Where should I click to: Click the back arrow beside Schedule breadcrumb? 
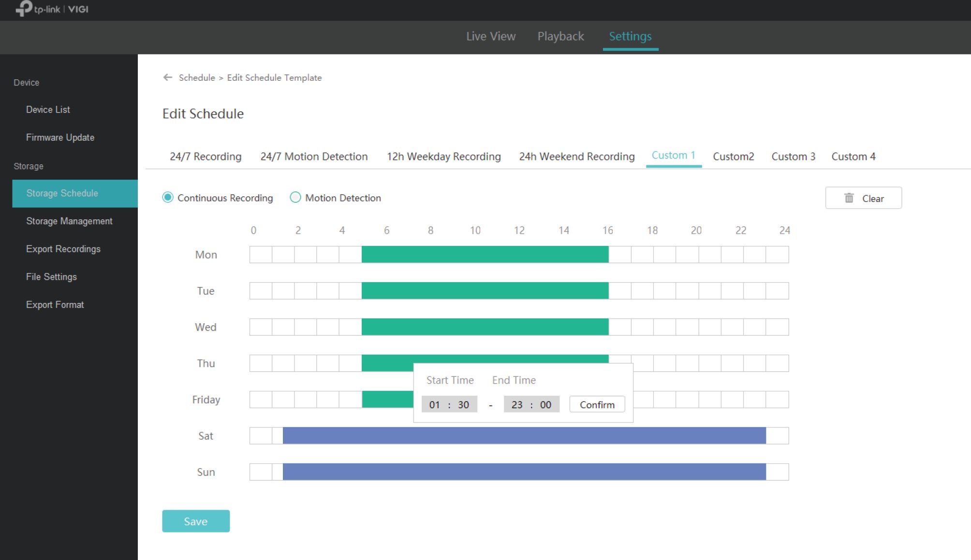coord(167,77)
